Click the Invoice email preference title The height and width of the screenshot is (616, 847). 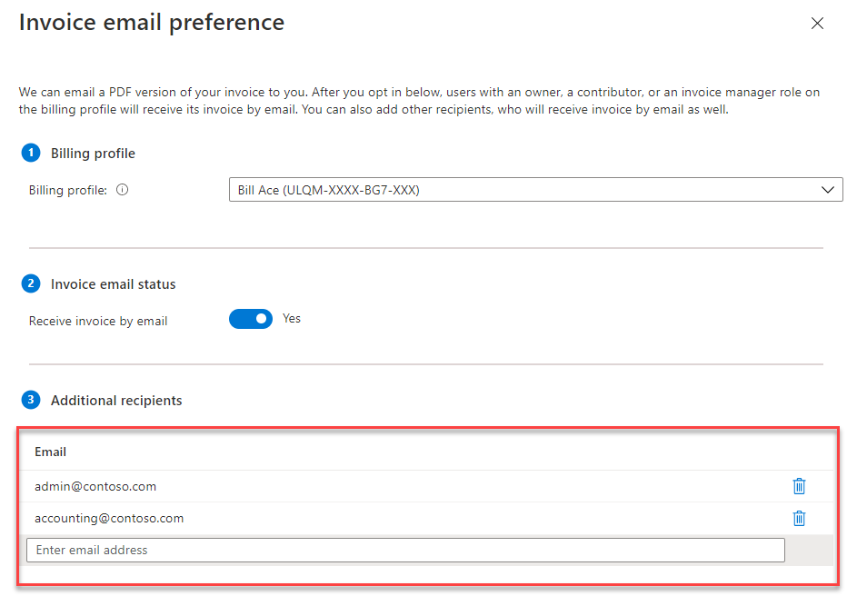[152, 22]
